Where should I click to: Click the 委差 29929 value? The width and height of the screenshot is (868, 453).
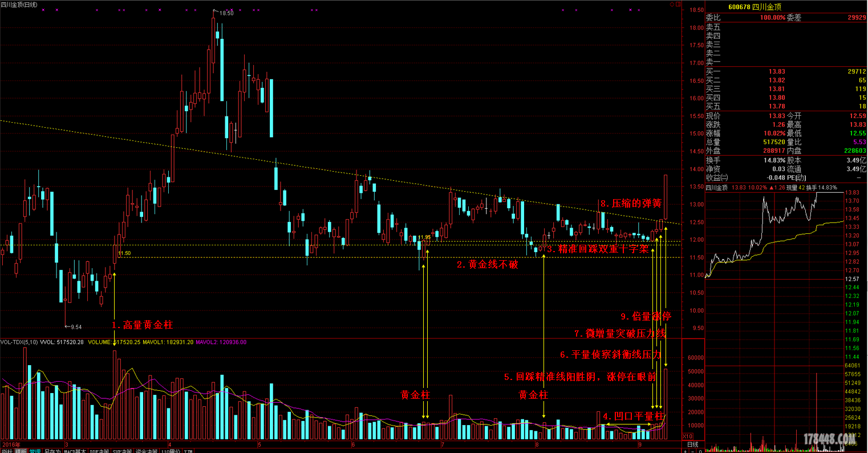pyautogui.click(x=857, y=18)
